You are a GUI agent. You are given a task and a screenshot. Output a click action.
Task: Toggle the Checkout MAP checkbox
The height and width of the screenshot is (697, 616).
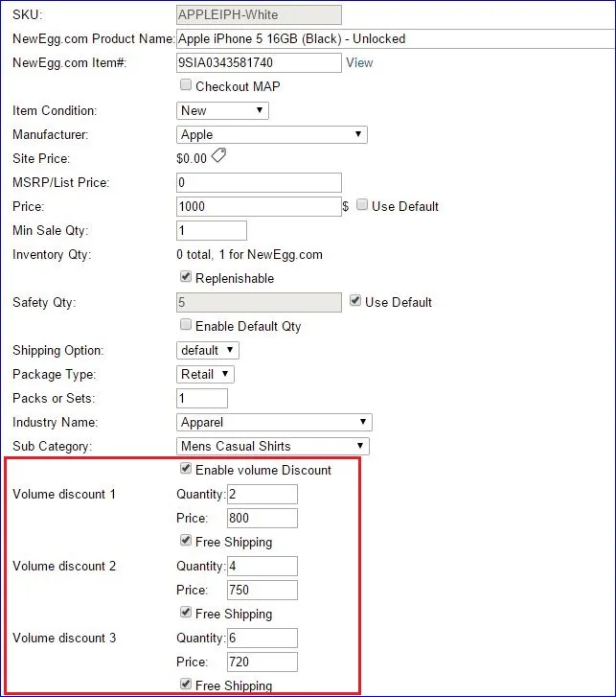186,85
